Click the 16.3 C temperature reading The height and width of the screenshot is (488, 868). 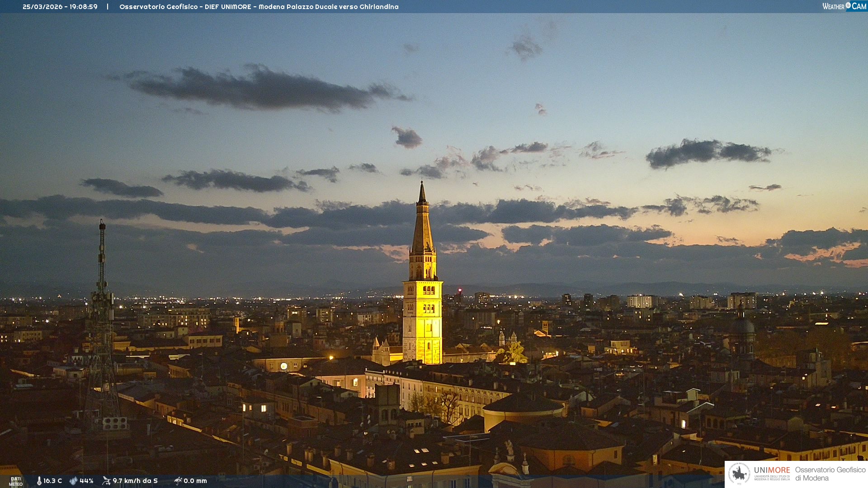[53, 481]
